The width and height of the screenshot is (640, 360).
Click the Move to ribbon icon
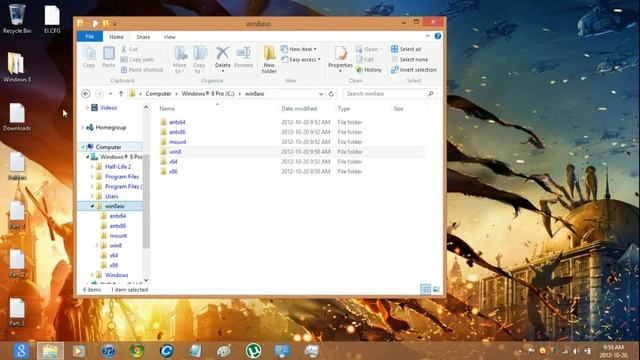click(180, 60)
